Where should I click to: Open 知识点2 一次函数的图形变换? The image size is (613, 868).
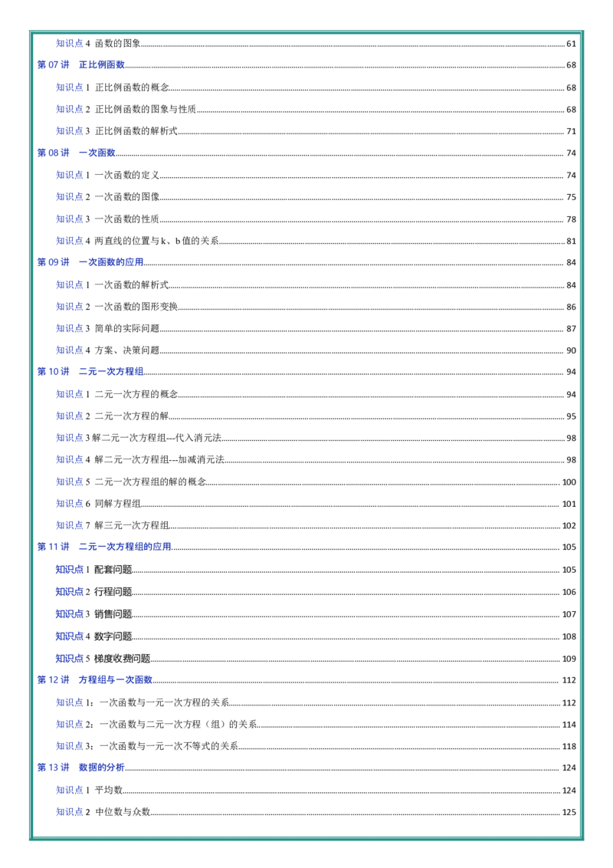[x=316, y=307]
